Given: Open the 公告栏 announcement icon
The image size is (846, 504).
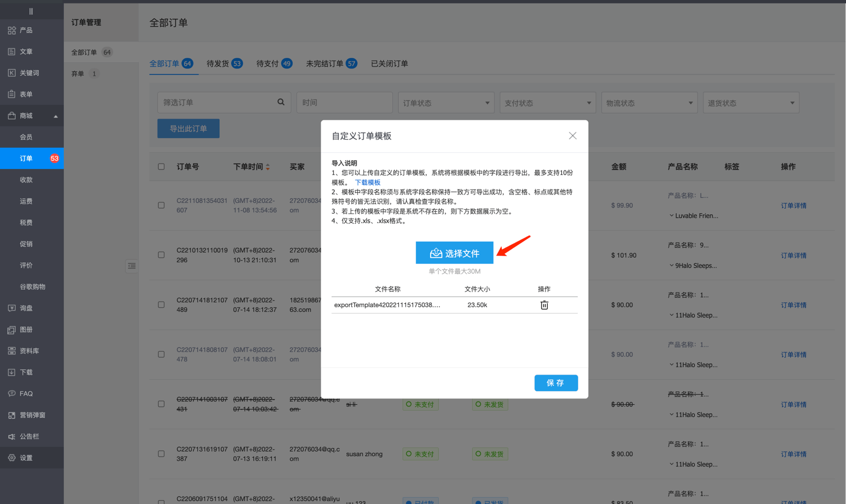Looking at the screenshot, I should click(x=12, y=437).
